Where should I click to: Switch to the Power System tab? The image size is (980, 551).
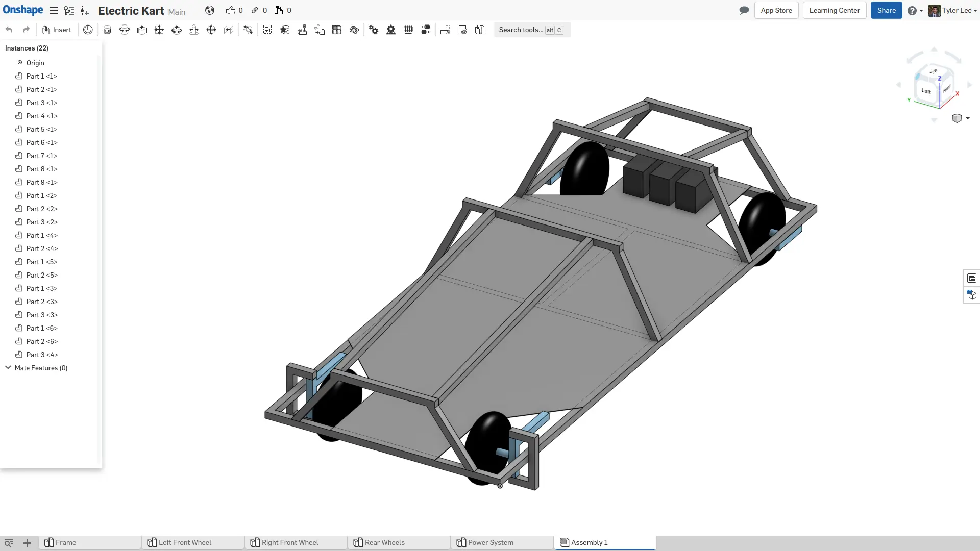tap(490, 542)
